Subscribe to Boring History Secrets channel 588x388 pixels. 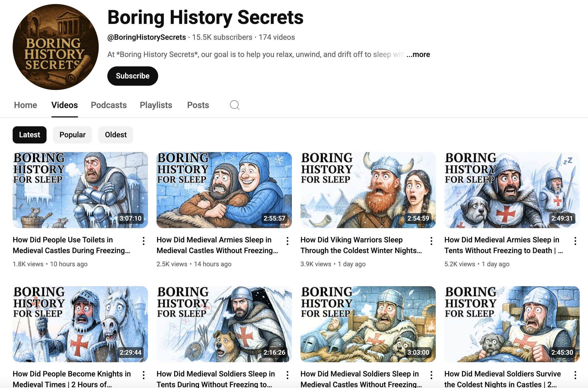click(133, 76)
